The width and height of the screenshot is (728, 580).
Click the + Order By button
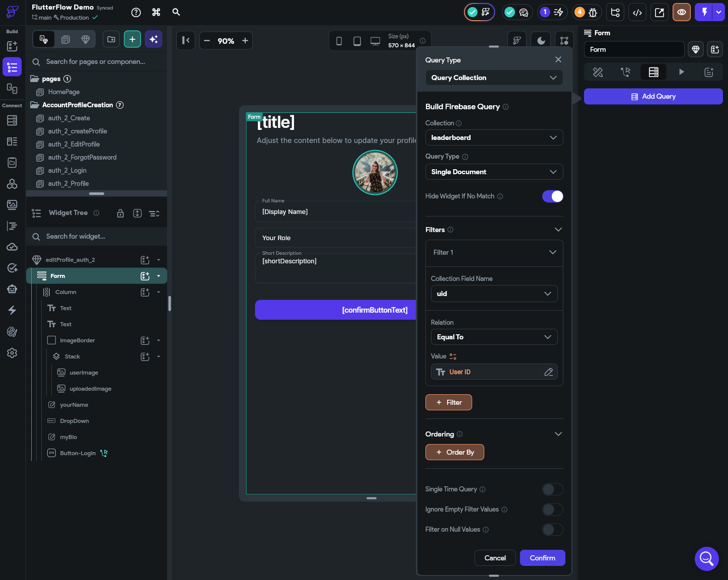click(455, 452)
